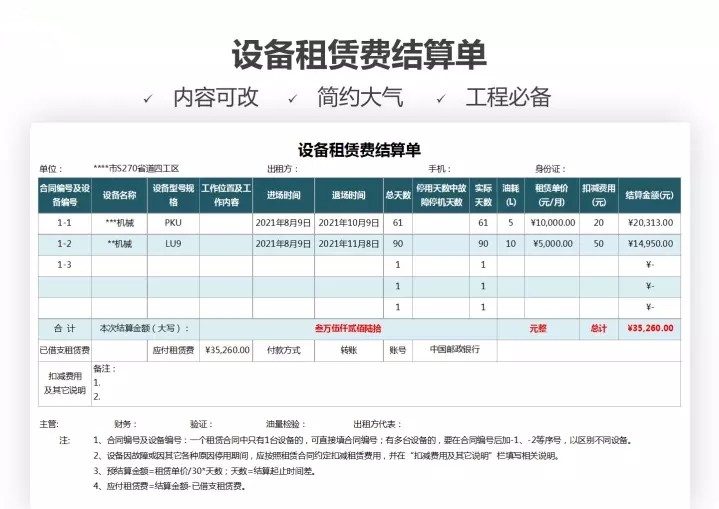719x509 pixels.
Task: Select the ¥20,313.00 settlement cell
Action: tap(649, 223)
